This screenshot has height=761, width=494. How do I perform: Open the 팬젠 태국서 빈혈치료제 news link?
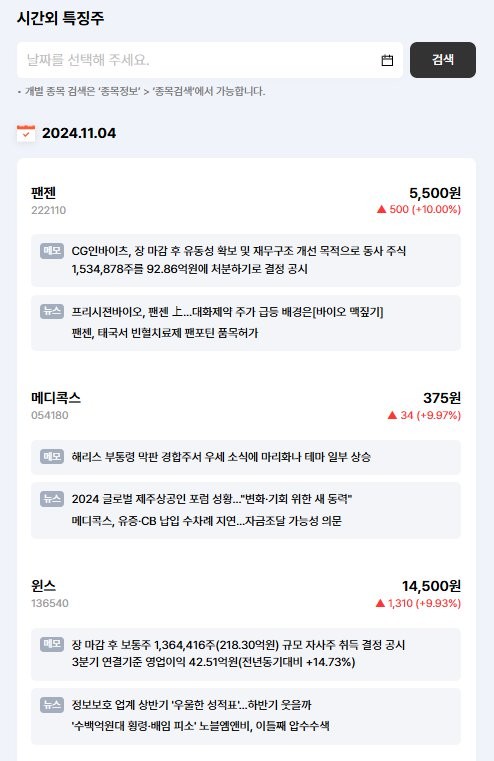(x=165, y=333)
